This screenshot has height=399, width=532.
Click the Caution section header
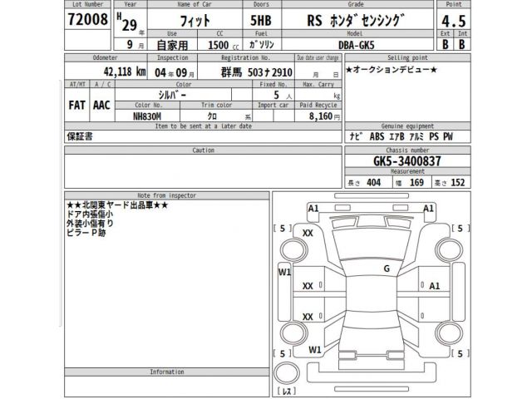click(x=203, y=150)
